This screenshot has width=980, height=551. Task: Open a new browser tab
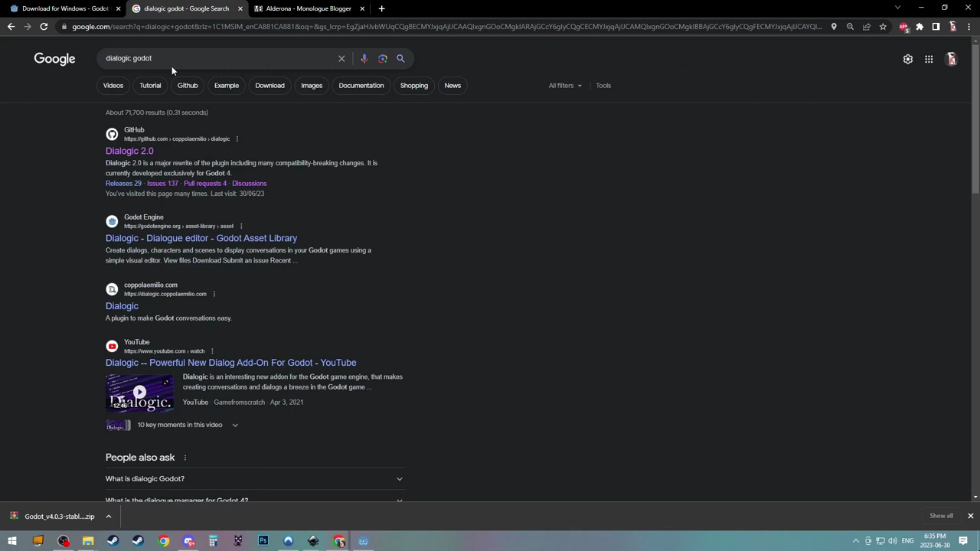(x=381, y=8)
